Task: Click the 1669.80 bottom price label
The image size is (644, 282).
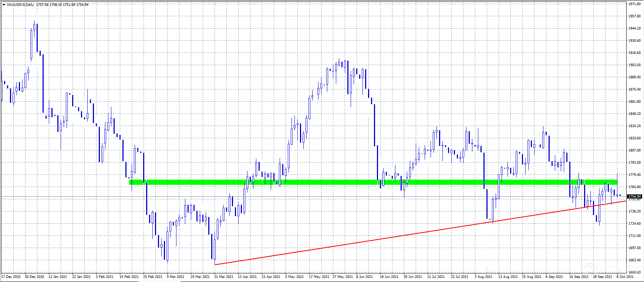Action: (x=635, y=272)
